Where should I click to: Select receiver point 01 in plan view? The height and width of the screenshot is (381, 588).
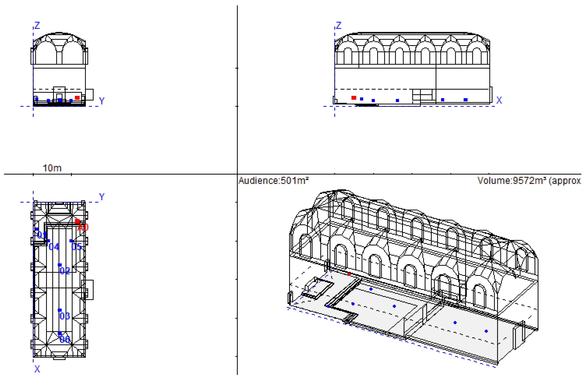(x=37, y=229)
